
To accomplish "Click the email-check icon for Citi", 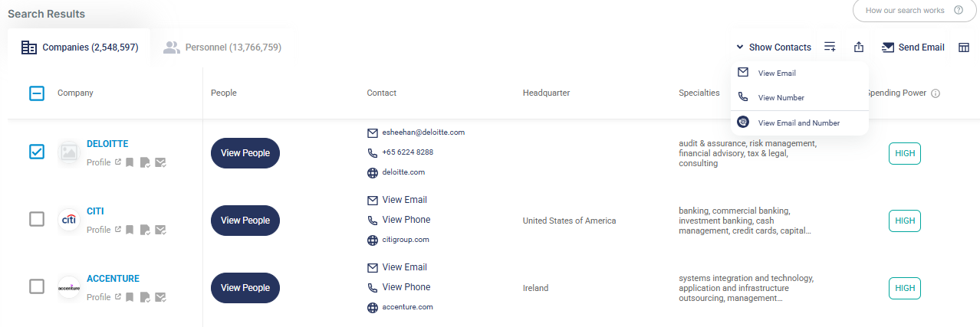I will (x=161, y=230).
